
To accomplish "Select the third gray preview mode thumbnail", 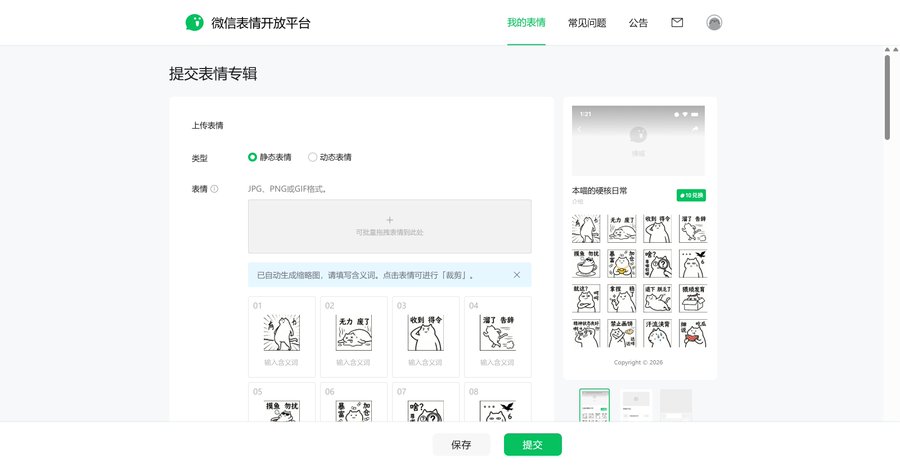I will (x=676, y=405).
